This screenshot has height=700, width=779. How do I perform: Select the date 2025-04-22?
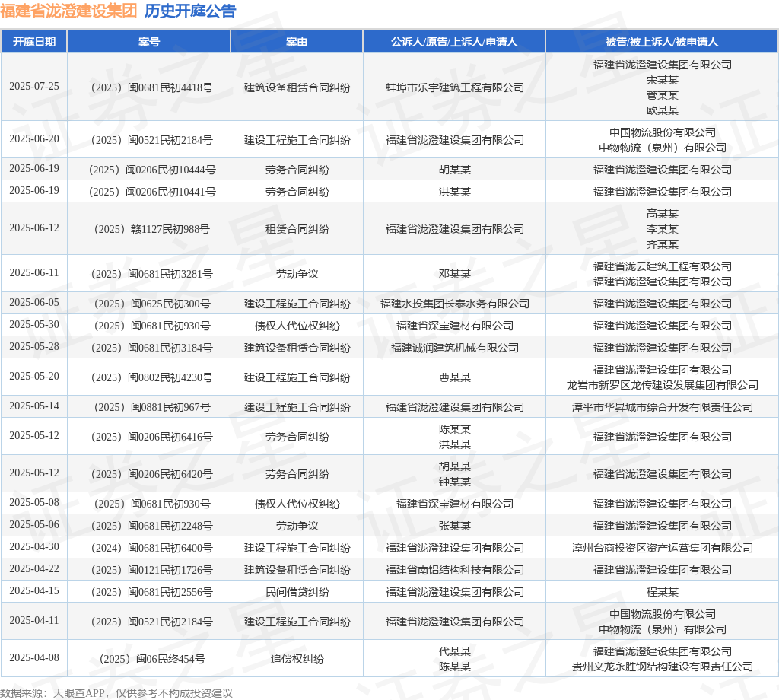[33, 568]
